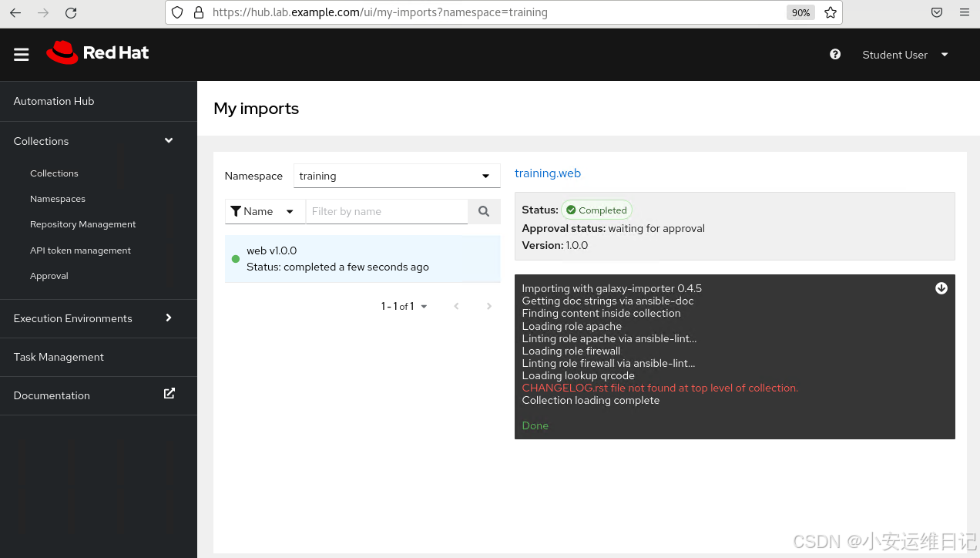Open the Student User account dropdown
Image resolution: width=980 pixels, height=558 pixels.
coord(904,55)
